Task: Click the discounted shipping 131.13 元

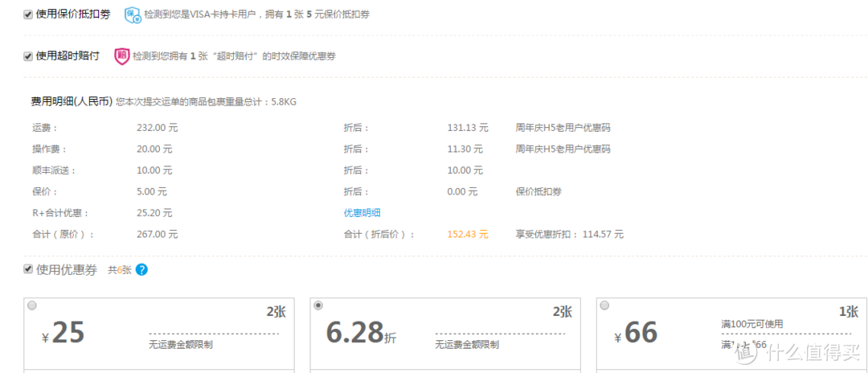Action: tap(468, 128)
